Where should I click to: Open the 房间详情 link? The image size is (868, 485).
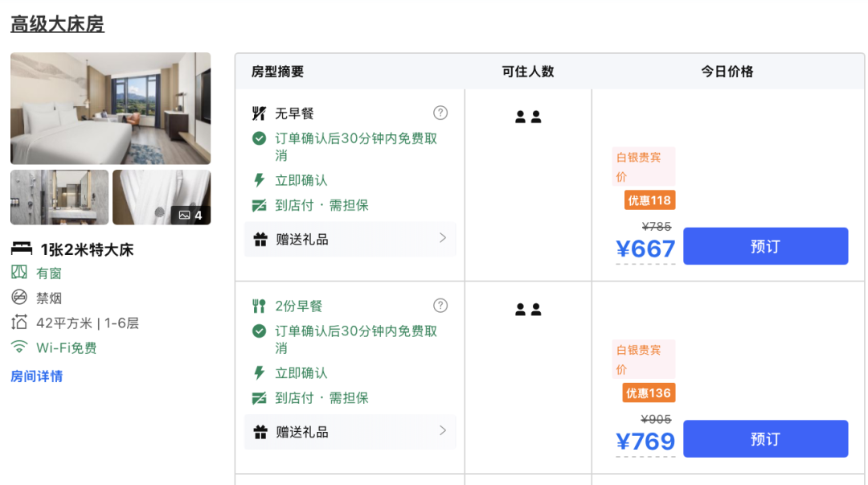pyautogui.click(x=36, y=376)
